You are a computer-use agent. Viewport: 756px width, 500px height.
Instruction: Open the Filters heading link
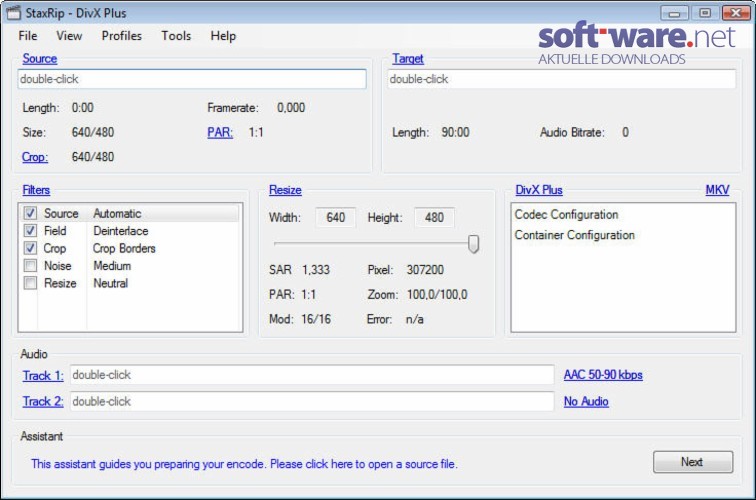pyautogui.click(x=36, y=190)
